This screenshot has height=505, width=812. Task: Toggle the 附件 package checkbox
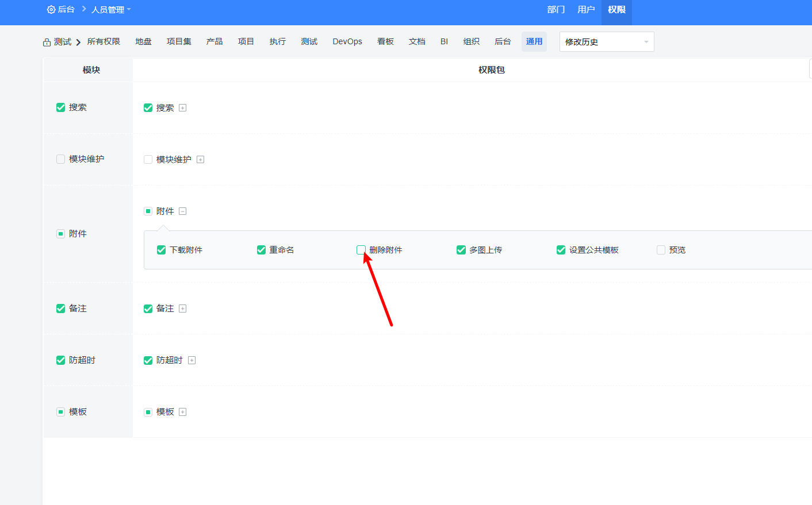pos(148,211)
